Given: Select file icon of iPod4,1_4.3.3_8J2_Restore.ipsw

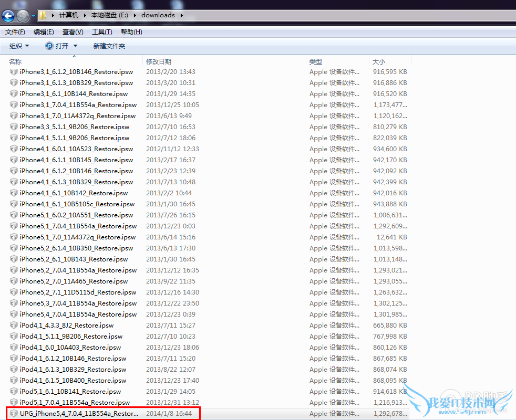Looking at the screenshot, I should (x=14, y=325).
